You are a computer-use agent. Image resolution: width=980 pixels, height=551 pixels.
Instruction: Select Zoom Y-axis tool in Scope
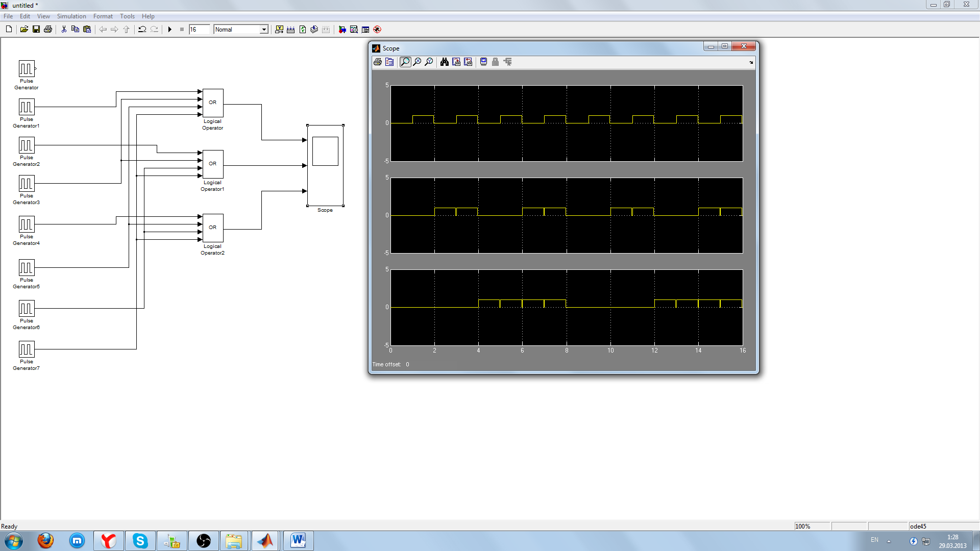[x=429, y=62]
